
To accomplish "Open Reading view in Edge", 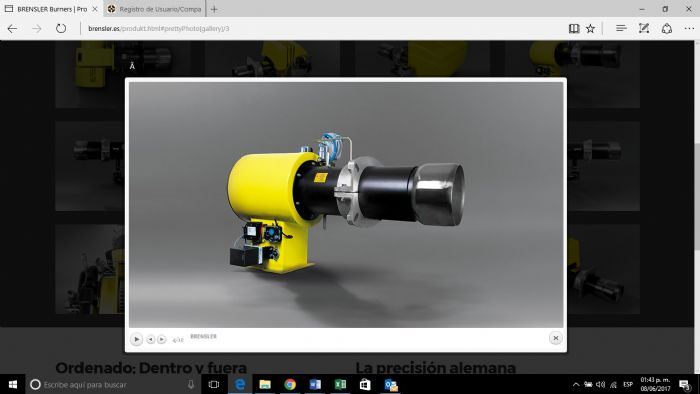I will tap(574, 29).
